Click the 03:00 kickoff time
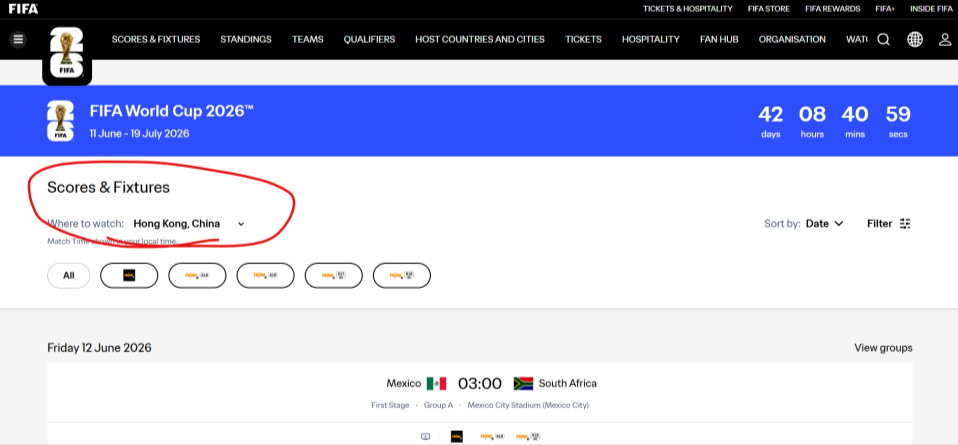 (x=480, y=383)
